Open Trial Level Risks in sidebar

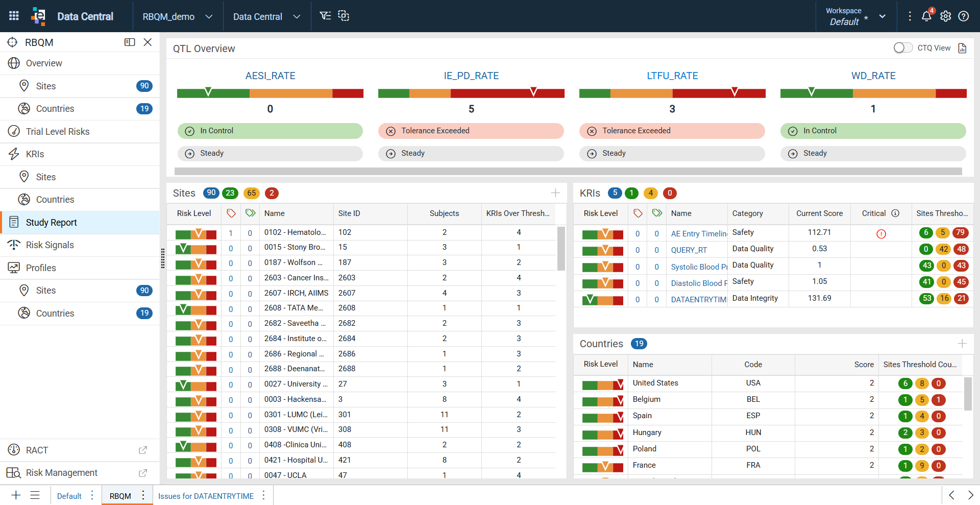coord(80,131)
